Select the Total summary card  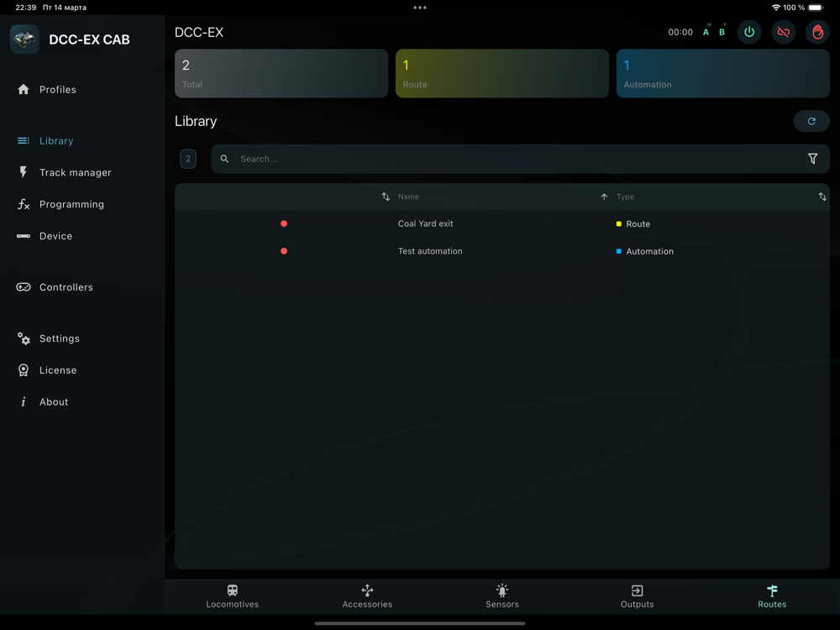(x=281, y=73)
